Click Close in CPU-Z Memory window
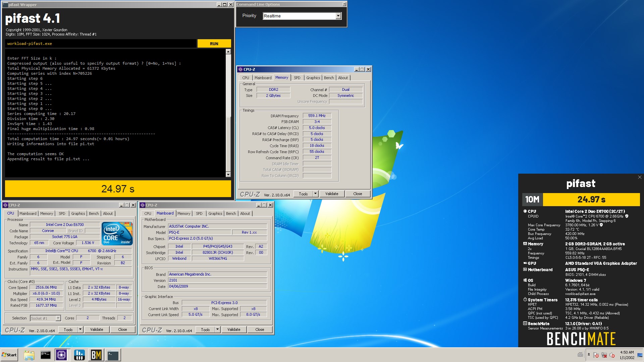The width and height of the screenshot is (644, 362). 358,194
